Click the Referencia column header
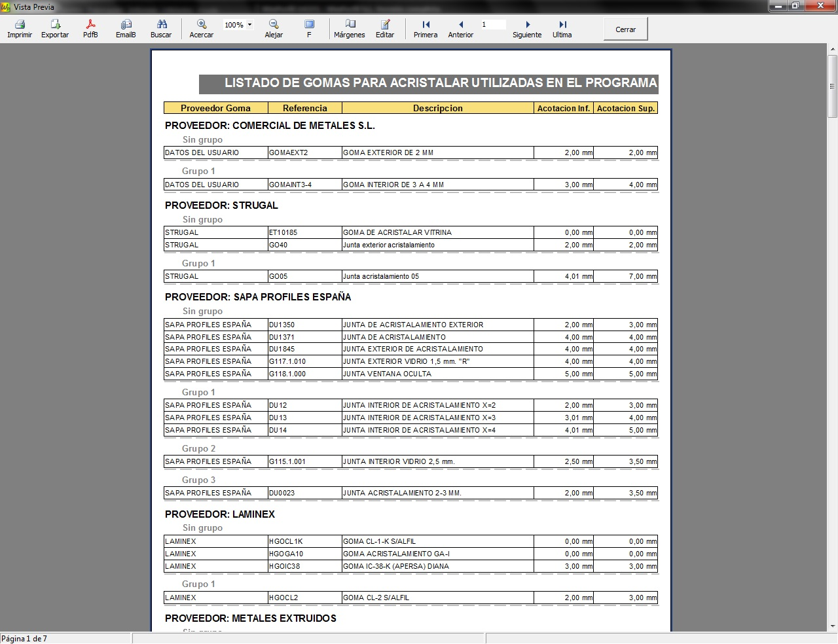 pos(305,108)
